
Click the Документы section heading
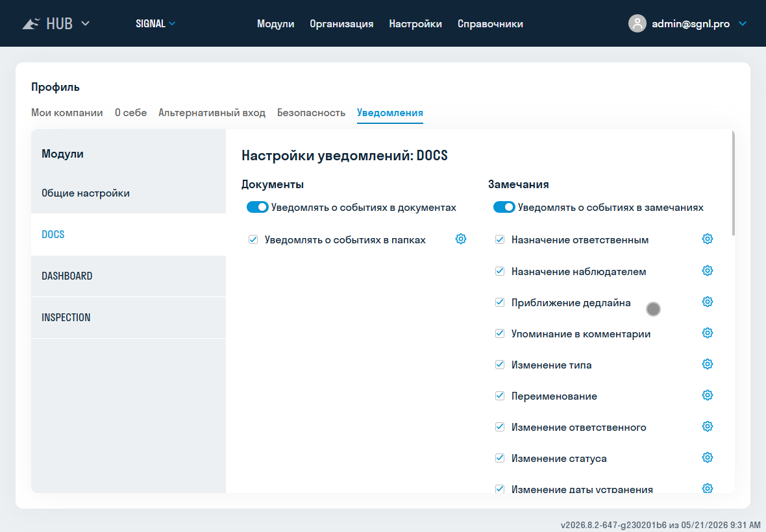coord(273,184)
